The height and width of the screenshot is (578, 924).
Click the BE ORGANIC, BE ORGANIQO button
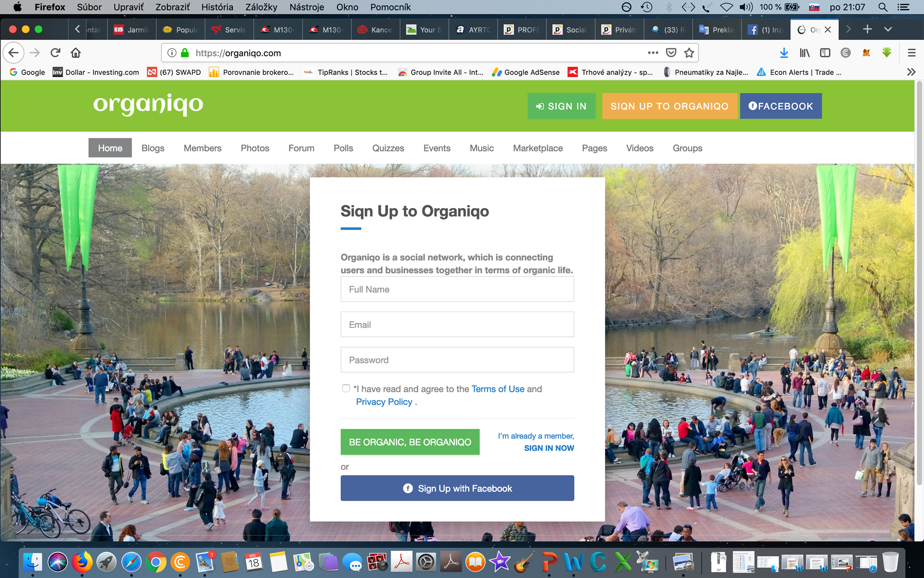pos(410,442)
